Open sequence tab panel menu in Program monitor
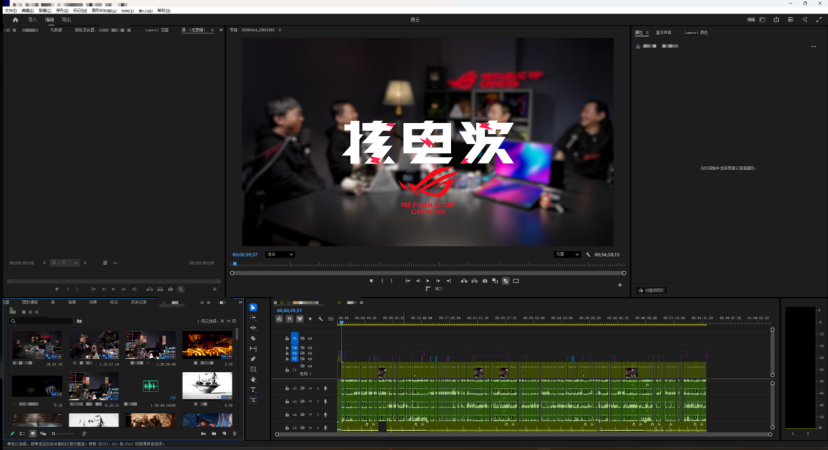This screenshot has height=450, width=828. [279, 30]
